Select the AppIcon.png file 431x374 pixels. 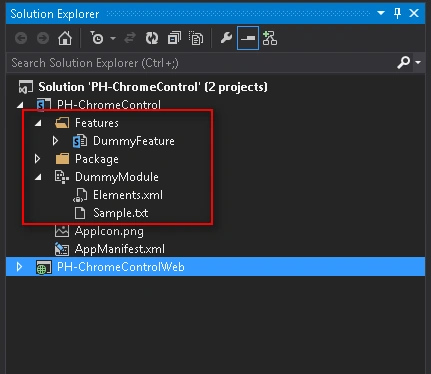point(109,231)
